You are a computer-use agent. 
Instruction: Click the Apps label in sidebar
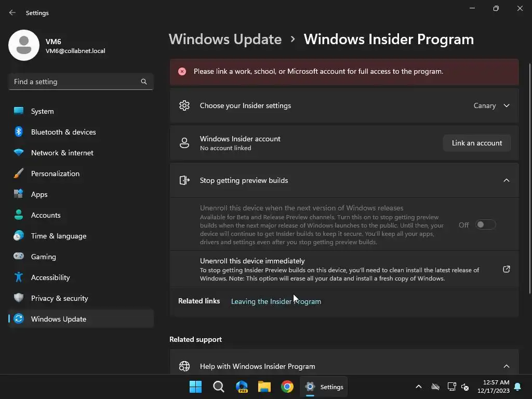(39, 194)
